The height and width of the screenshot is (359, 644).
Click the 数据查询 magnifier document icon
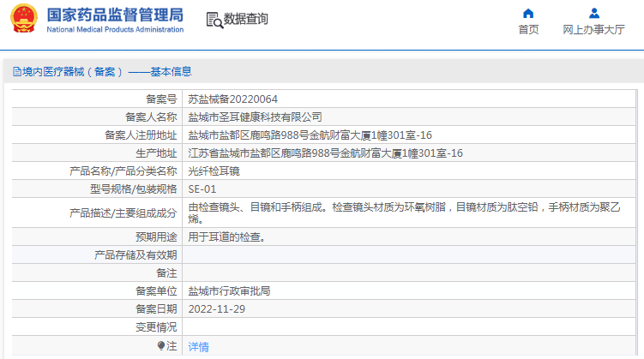pos(214,19)
